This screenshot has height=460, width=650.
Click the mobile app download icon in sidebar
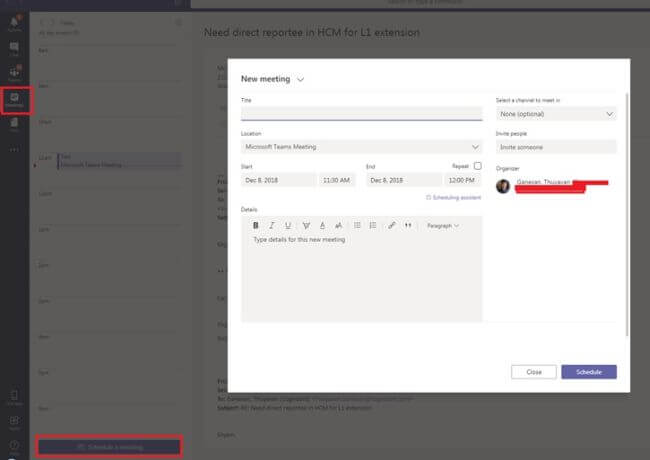tap(15, 397)
